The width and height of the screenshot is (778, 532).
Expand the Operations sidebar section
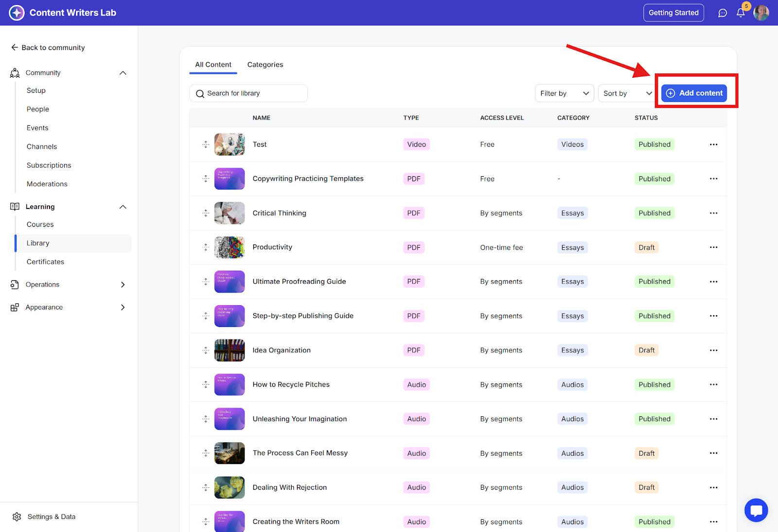[123, 285]
